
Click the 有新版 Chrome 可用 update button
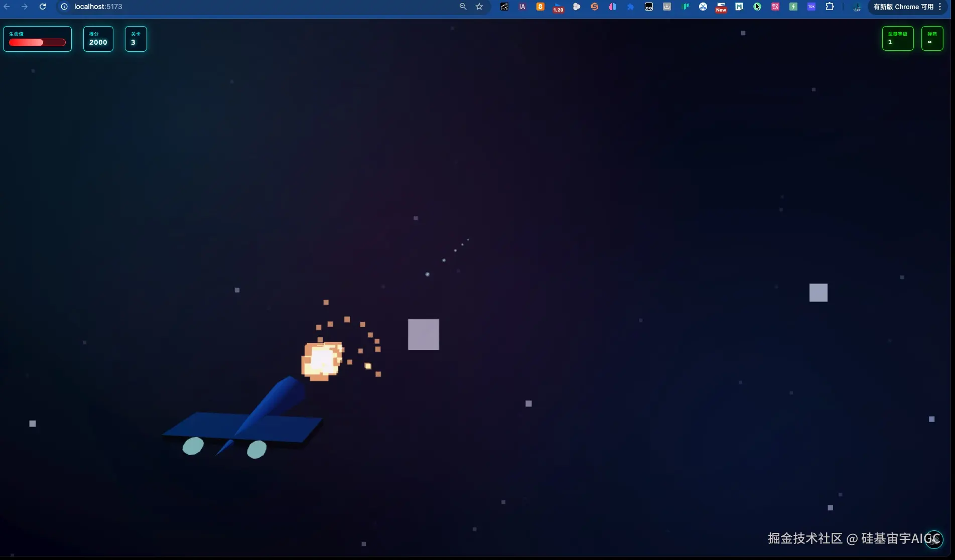coord(903,7)
